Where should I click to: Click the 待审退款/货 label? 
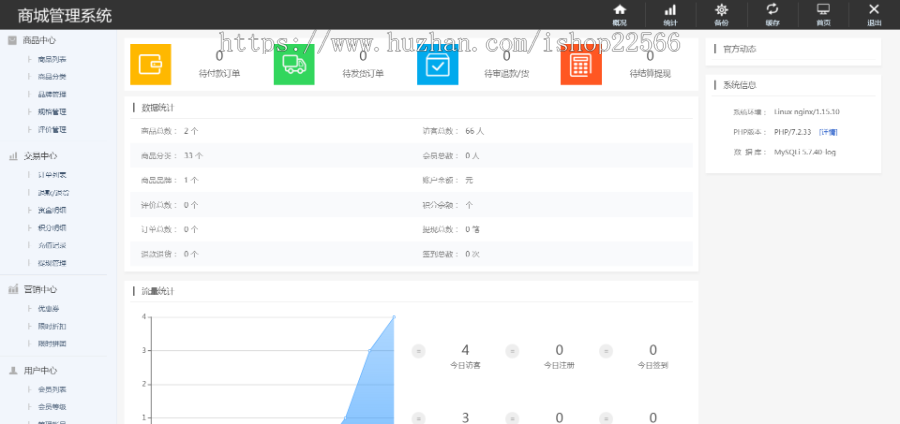pos(506,73)
